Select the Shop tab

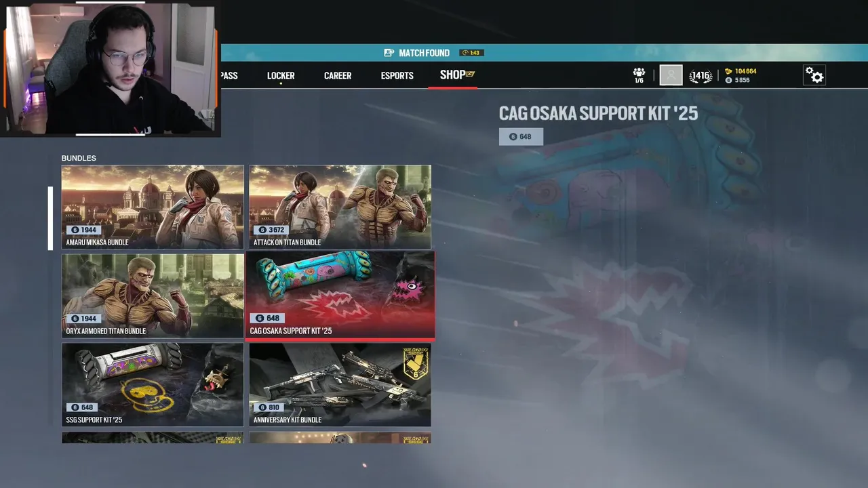click(457, 75)
